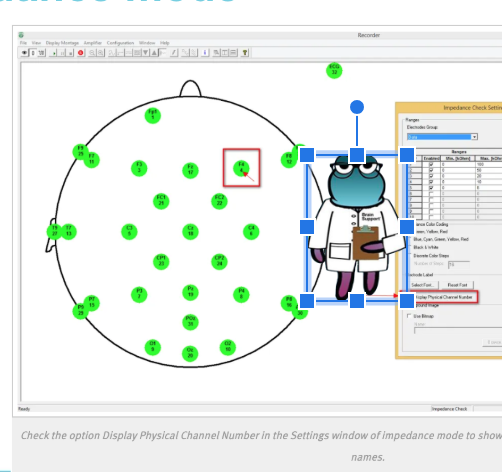The image size is (502, 472).
Task: Click the Min cell of the first range row
Action: click(457, 164)
